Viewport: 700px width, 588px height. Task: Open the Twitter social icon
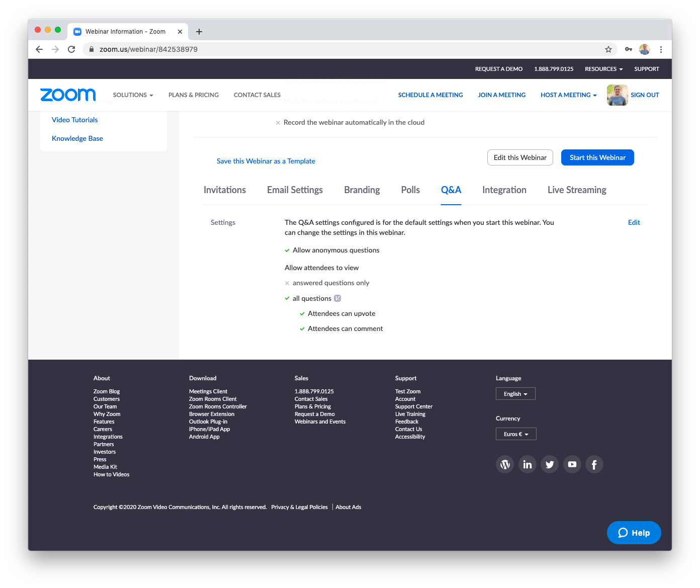550,464
